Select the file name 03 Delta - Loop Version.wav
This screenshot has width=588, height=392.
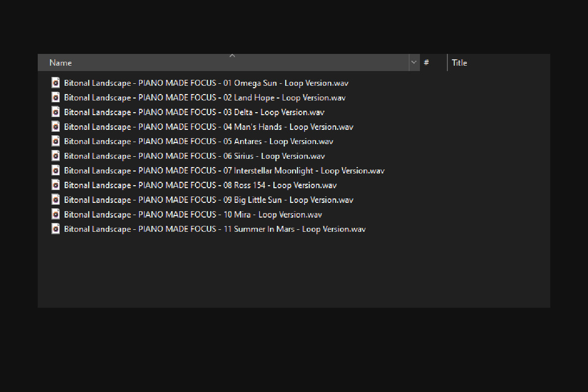click(x=194, y=112)
